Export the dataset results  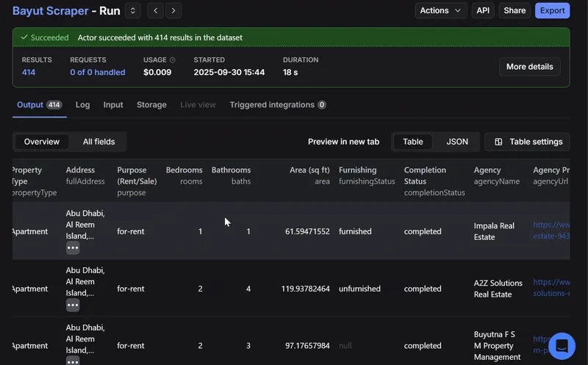click(x=552, y=10)
